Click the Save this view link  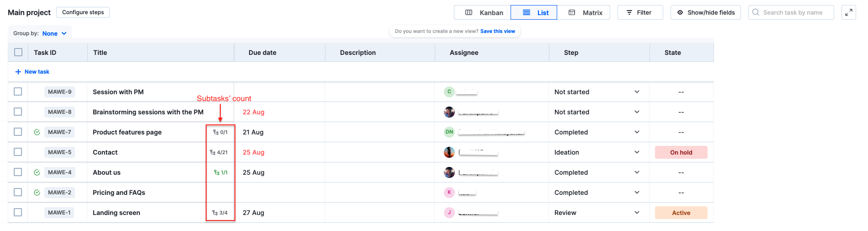click(x=497, y=31)
